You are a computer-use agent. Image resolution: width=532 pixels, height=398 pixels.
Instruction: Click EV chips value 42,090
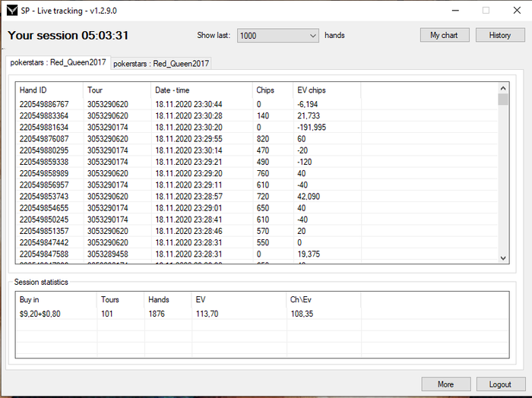[x=309, y=196]
